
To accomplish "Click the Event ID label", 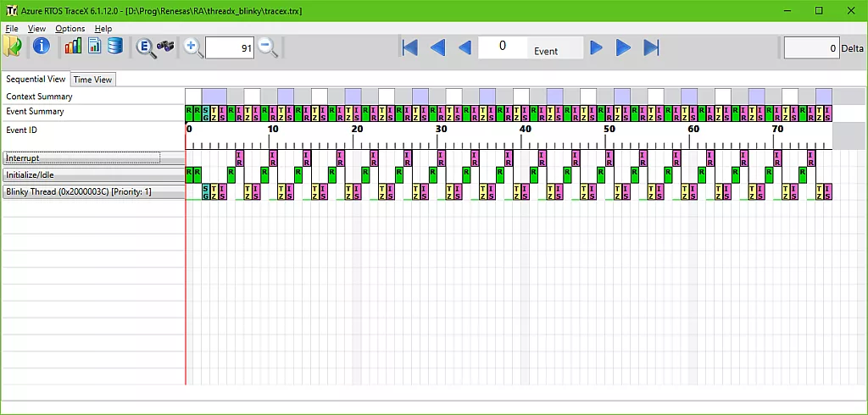I will click(x=21, y=130).
